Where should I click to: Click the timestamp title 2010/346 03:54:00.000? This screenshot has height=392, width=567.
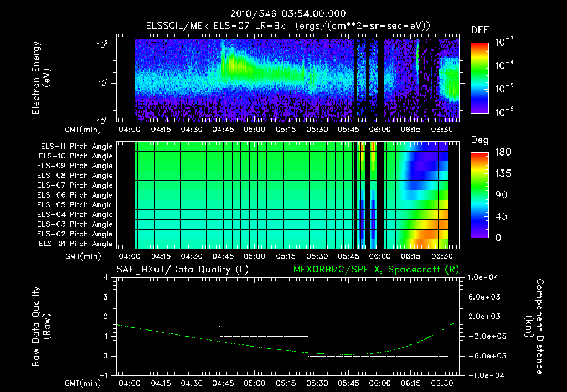pos(288,14)
